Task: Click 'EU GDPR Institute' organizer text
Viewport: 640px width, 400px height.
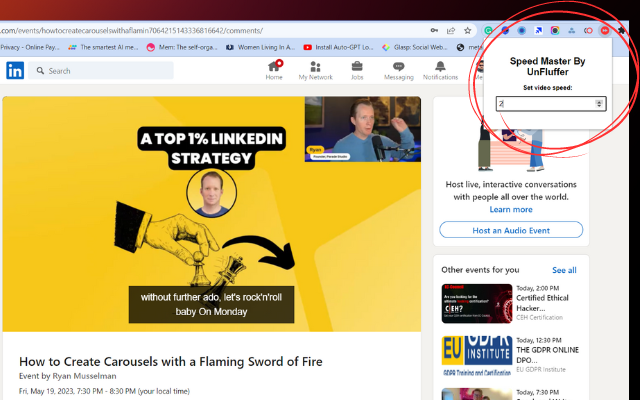Action: click(541, 369)
